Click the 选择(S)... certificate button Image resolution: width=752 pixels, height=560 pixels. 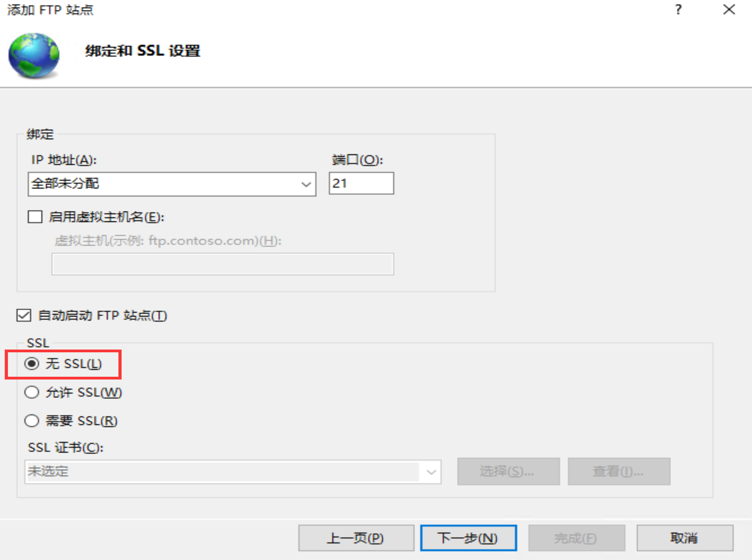[508, 471]
